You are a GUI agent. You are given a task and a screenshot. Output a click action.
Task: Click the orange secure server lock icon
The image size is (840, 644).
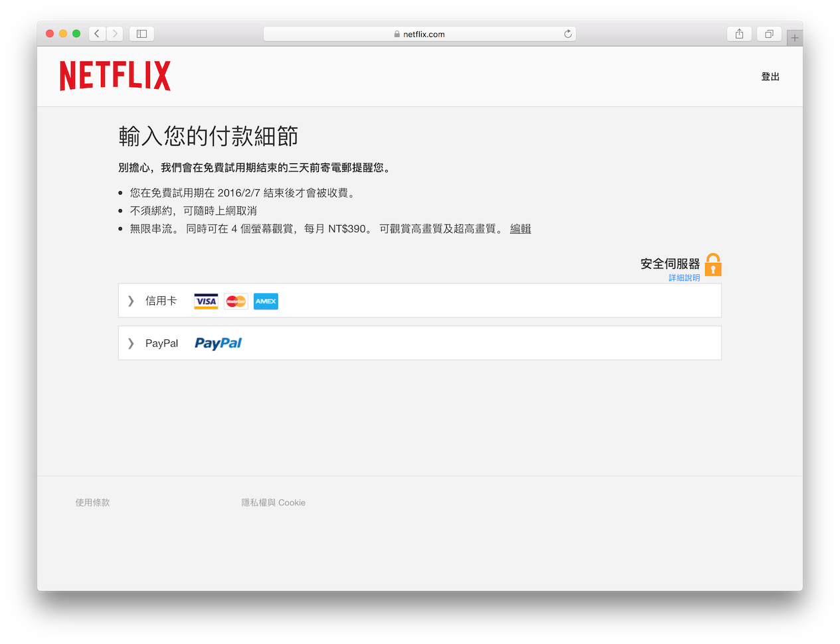tap(713, 264)
